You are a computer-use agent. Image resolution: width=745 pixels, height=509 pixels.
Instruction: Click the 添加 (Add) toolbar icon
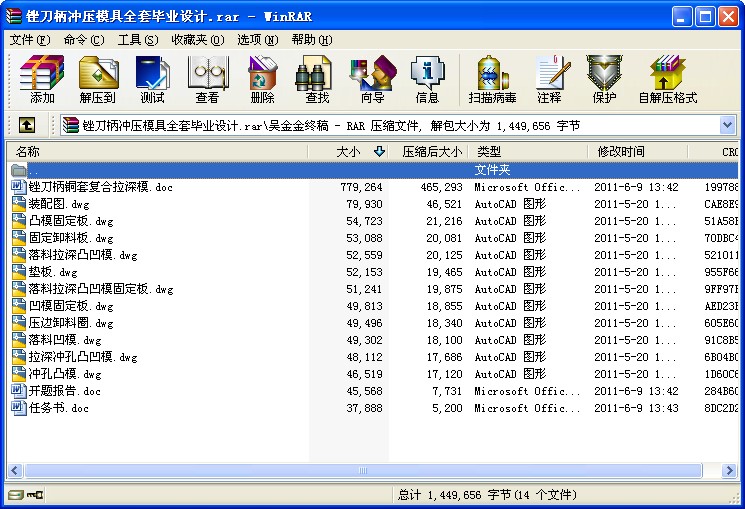point(42,79)
